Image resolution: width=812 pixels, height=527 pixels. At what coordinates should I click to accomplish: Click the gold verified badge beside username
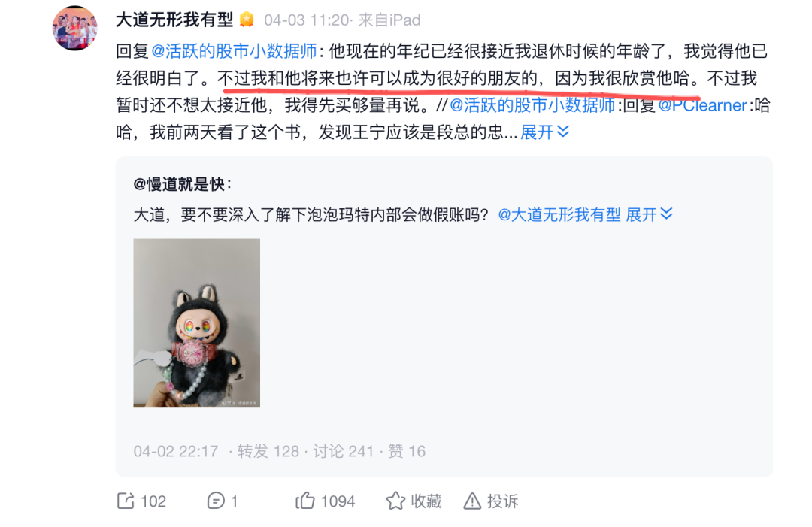coord(247,20)
